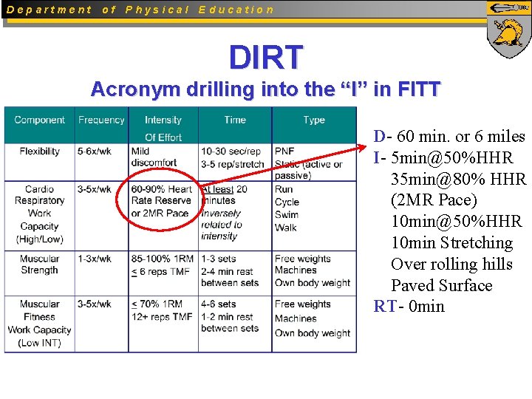Click the At least 20 minutes text
This screenshot has height=399, width=532.
[x=225, y=195]
